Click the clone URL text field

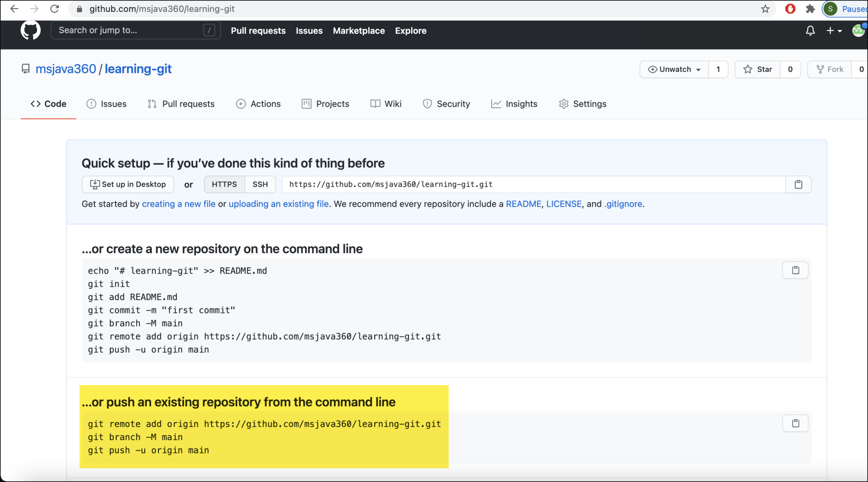coord(534,184)
